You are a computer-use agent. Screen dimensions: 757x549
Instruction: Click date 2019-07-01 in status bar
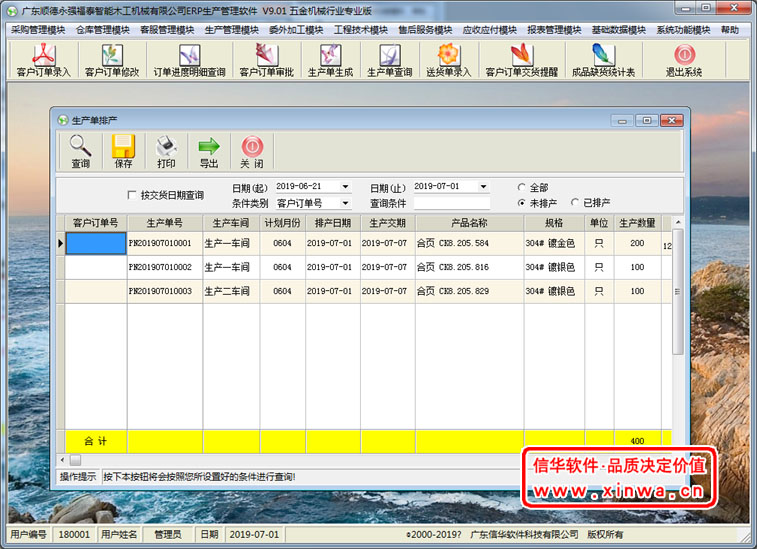(254, 535)
